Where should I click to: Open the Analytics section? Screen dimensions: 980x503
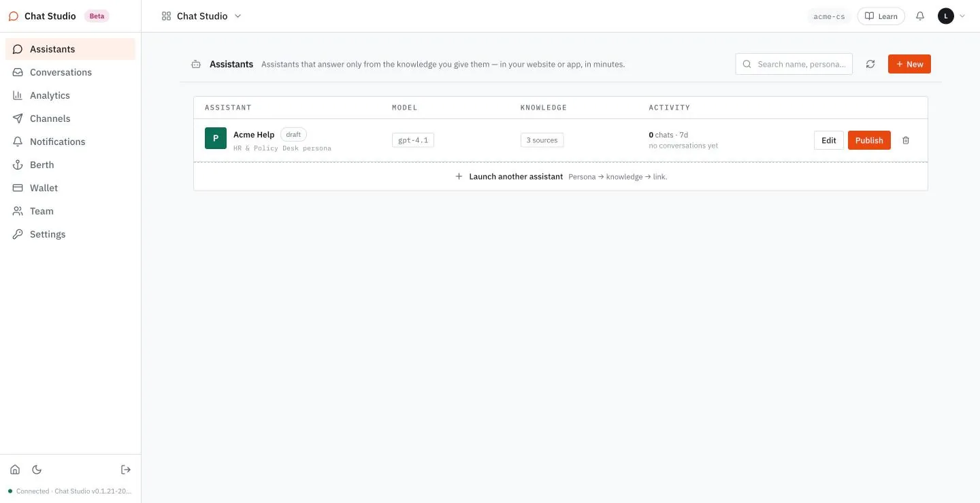click(x=71, y=95)
